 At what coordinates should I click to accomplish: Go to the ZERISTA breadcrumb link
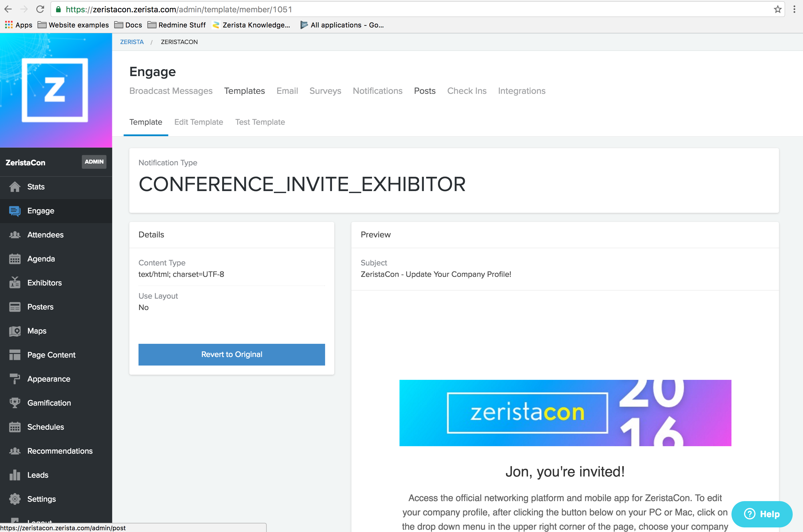(132, 42)
